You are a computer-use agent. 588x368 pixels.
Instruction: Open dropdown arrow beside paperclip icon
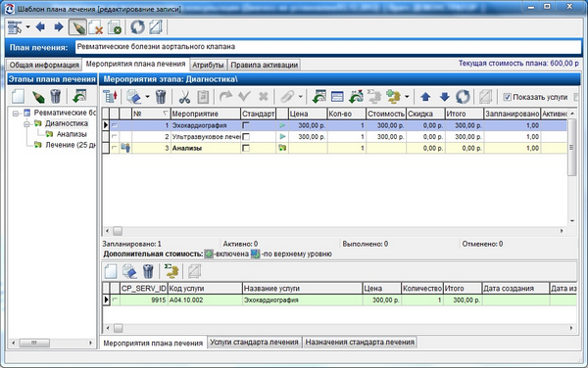(x=301, y=97)
